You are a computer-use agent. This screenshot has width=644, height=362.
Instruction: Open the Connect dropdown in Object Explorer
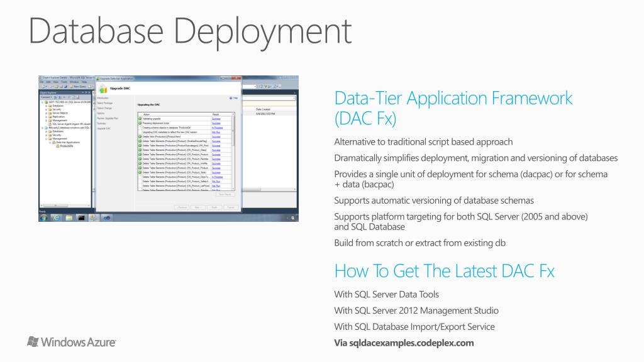[46, 97]
